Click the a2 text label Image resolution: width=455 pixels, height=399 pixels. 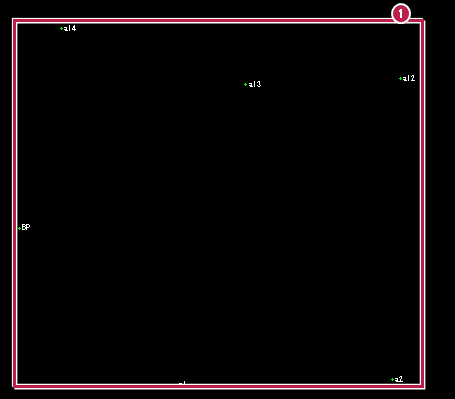coord(399,379)
